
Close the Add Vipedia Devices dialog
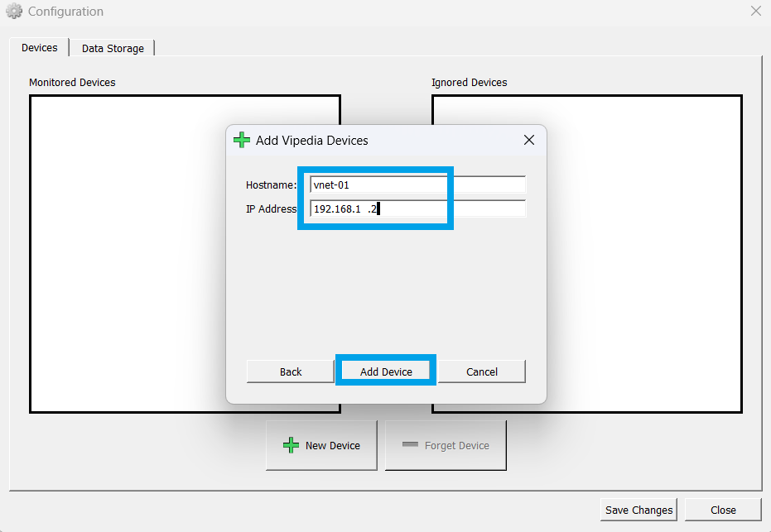(x=529, y=140)
